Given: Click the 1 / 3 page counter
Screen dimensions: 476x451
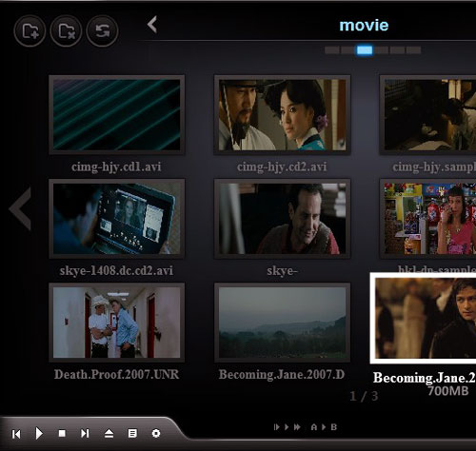Looking at the screenshot, I should pyautogui.click(x=364, y=396).
